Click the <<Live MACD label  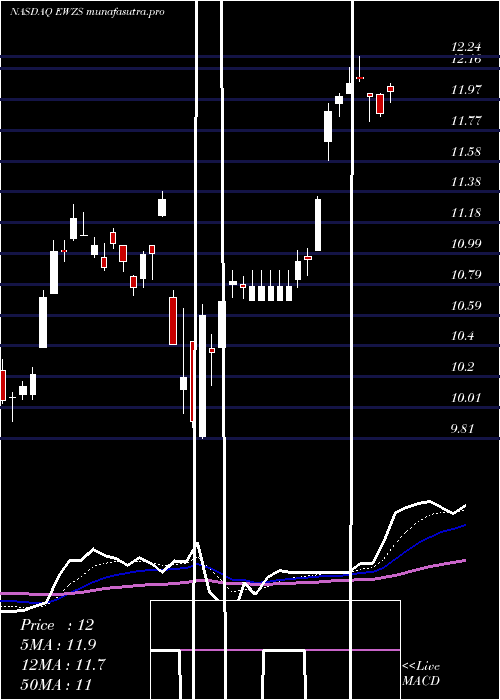coord(421,674)
